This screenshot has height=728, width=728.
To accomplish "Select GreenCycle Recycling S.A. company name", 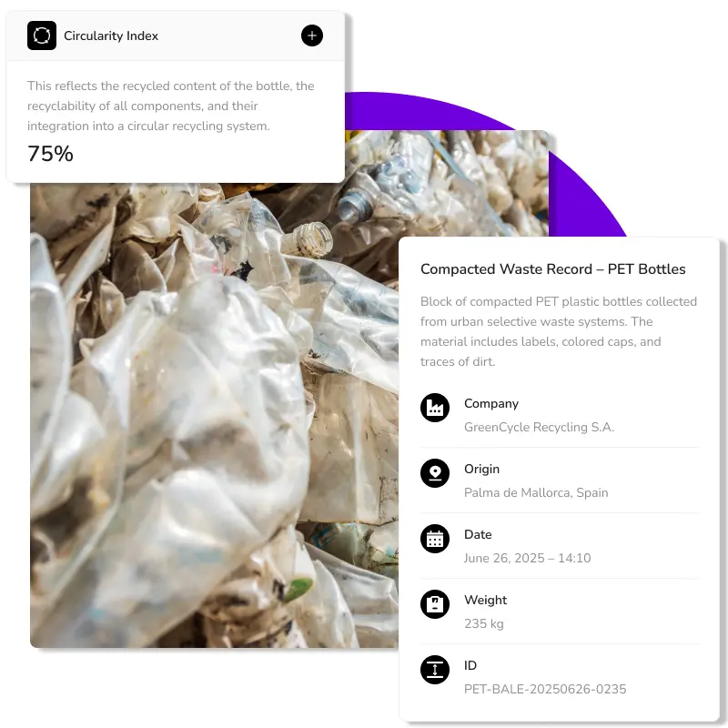I will pyautogui.click(x=539, y=427).
